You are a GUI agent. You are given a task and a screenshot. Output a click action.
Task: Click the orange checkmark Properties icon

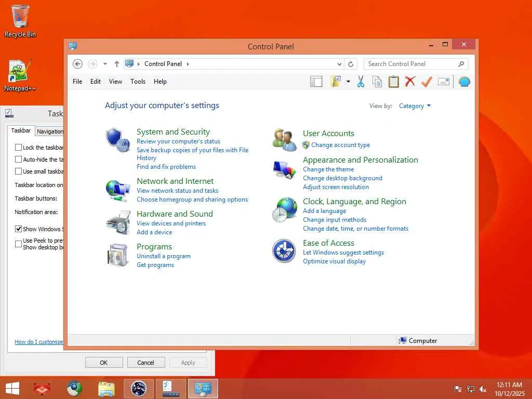[x=427, y=82]
